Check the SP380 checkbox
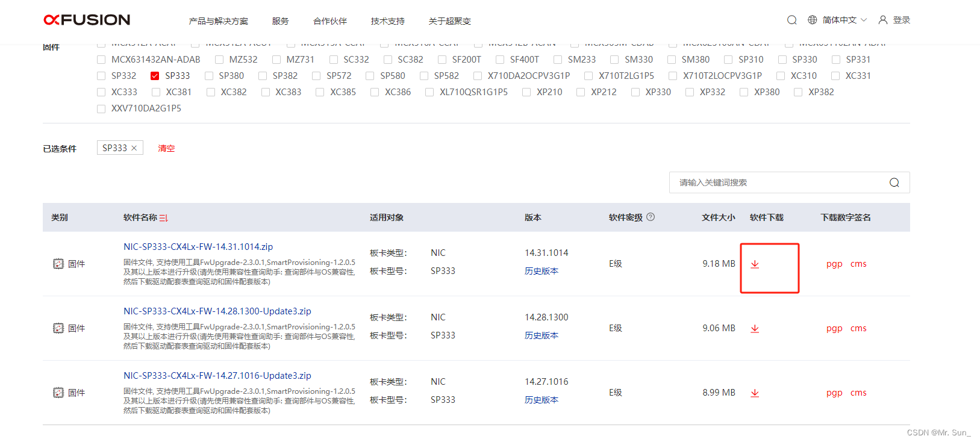 coord(209,76)
